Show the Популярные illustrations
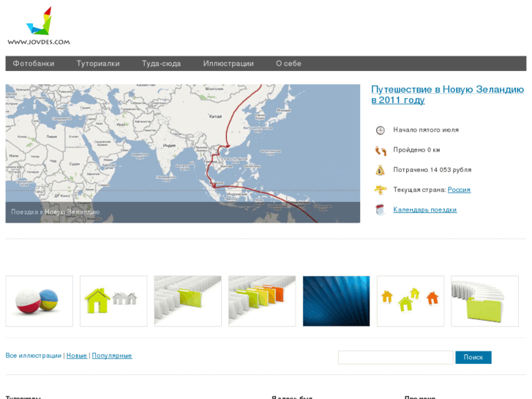The height and width of the screenshot is (399, 532). (112, 356)
